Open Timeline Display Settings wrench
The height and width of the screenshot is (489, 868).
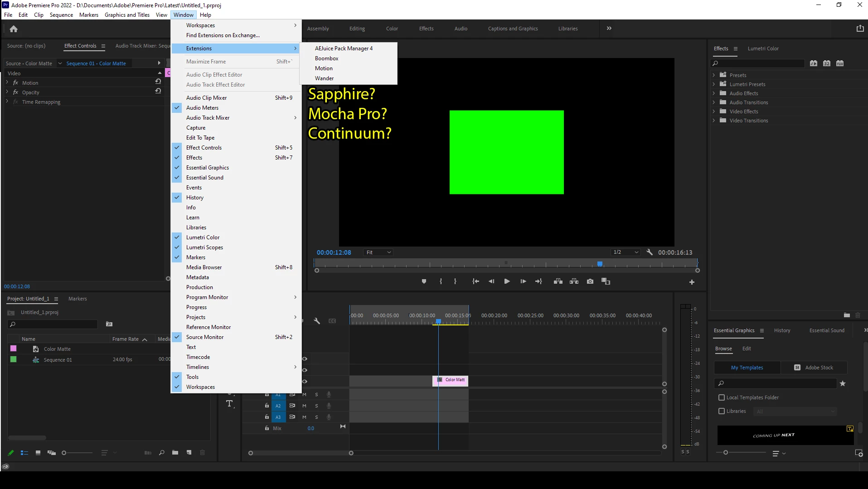tap(317, 321)
